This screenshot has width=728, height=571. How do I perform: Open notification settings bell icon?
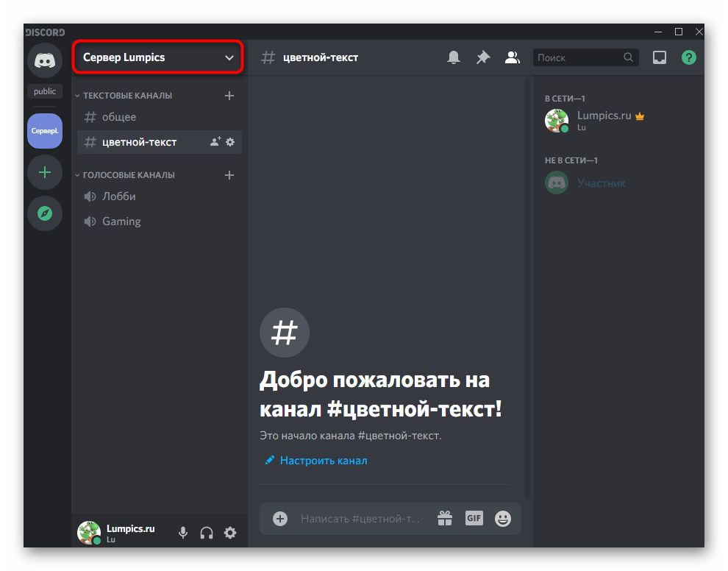tap(454, 57)
